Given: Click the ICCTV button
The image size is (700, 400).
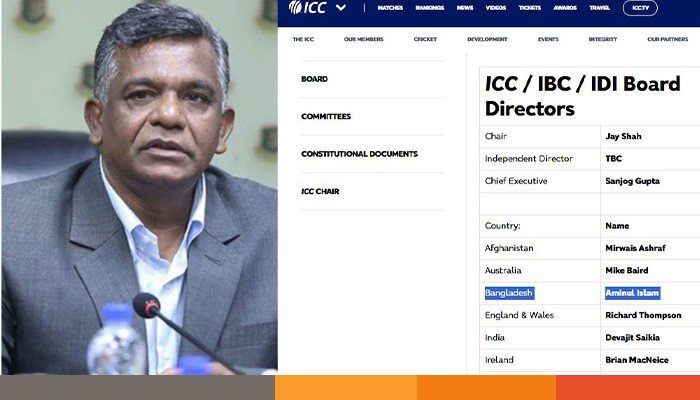Looking at the screenshot, I should [x=640, y=8].
